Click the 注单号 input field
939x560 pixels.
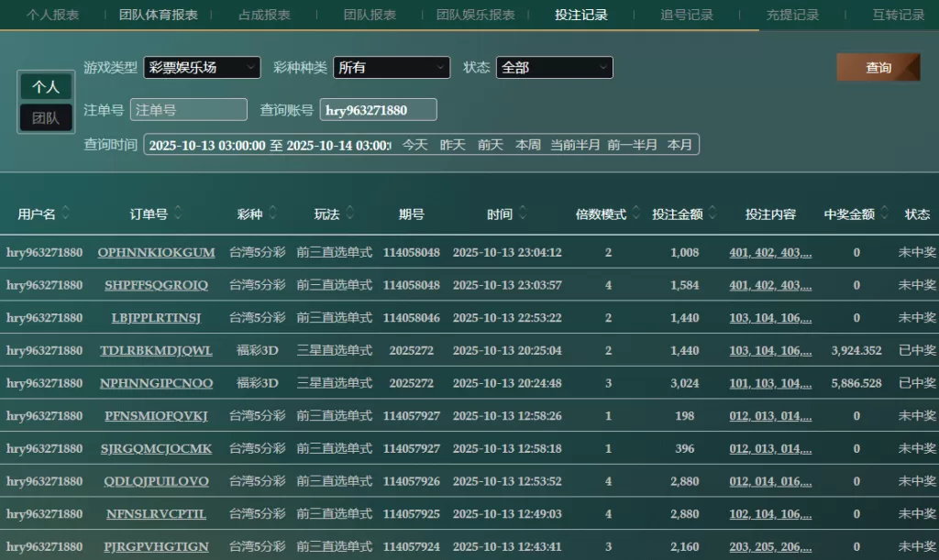point(189,110)
